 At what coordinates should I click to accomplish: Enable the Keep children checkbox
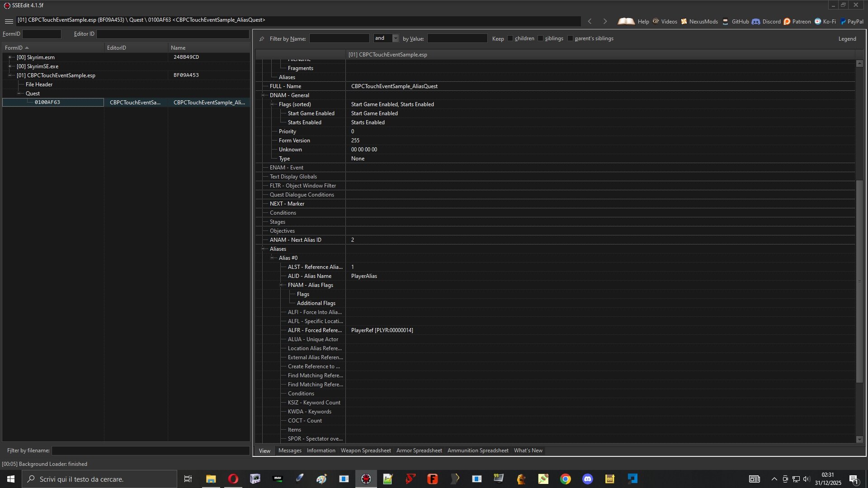pos(510,38)
